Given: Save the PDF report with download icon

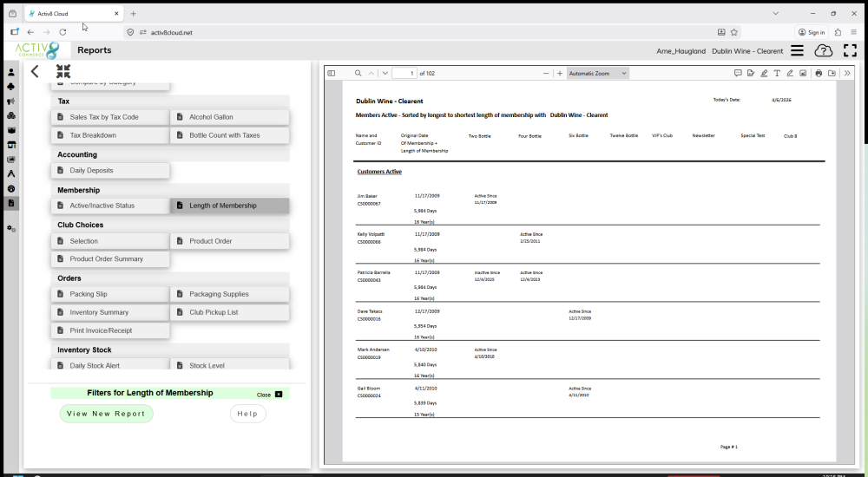Looking at the screenshot, I should point(832,73).
